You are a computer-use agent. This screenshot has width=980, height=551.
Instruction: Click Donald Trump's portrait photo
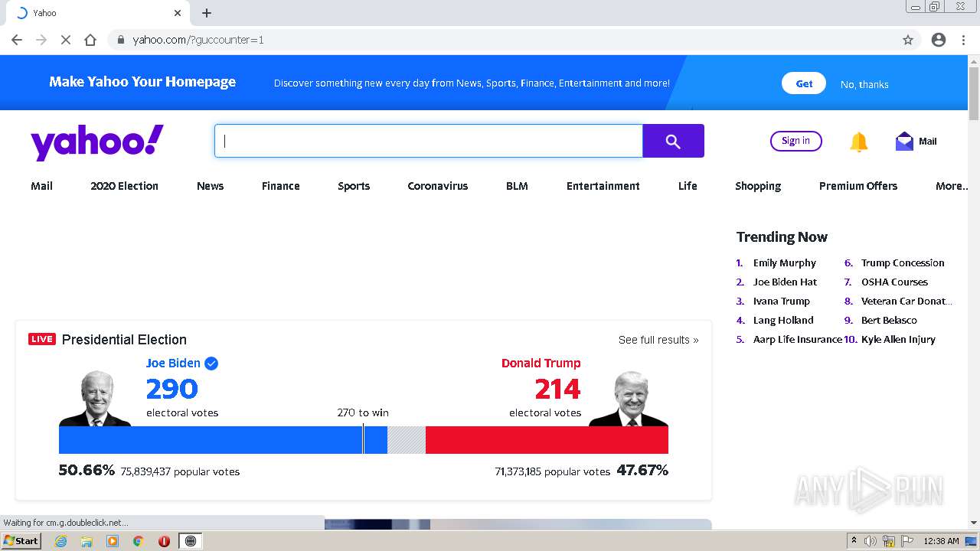click(x=629, y=399)
